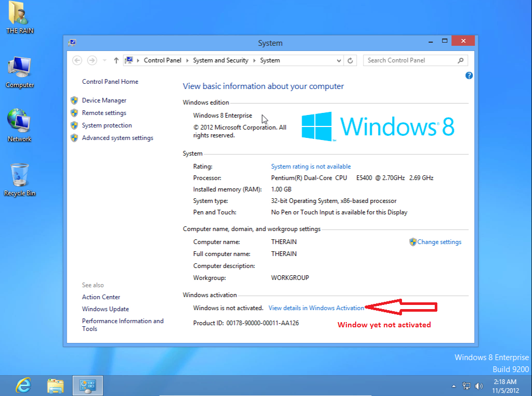Open System protection link
Screen dimensions: 532x396
tap(107, 125)
